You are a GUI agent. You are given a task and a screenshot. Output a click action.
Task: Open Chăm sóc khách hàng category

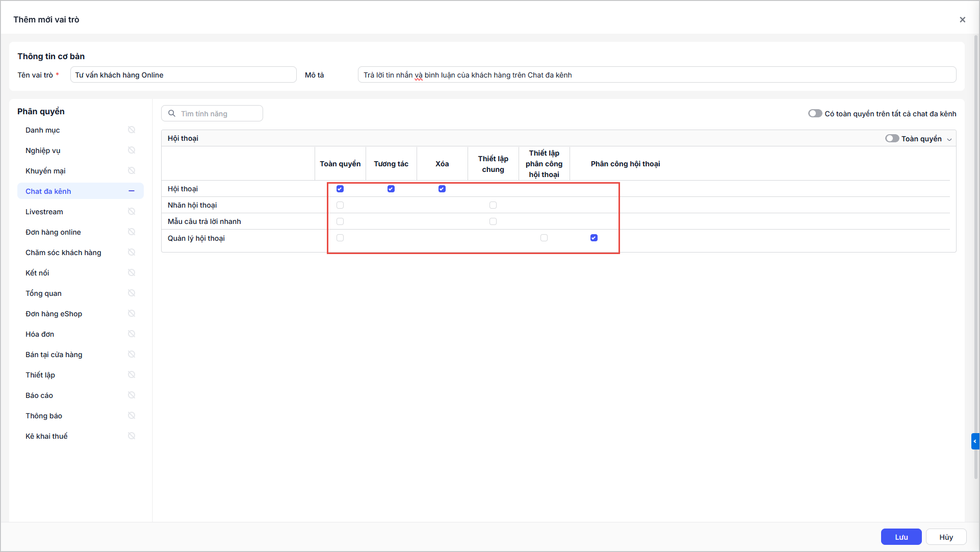click(x=80, y=253)
